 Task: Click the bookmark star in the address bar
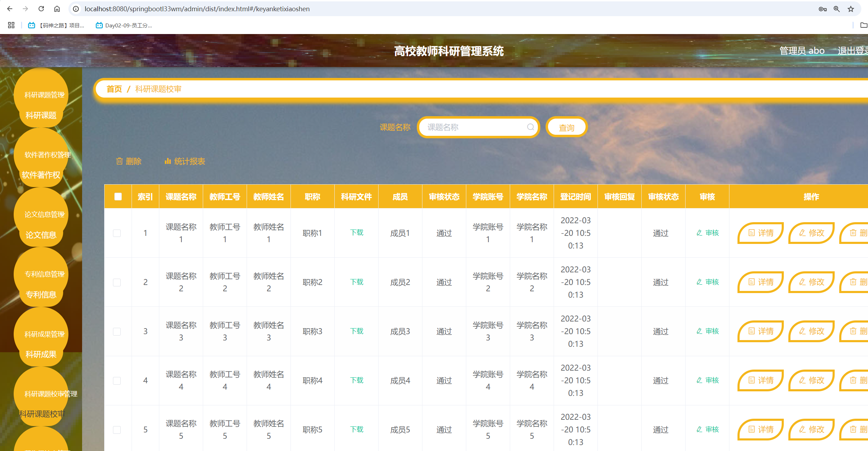(852, 8)
